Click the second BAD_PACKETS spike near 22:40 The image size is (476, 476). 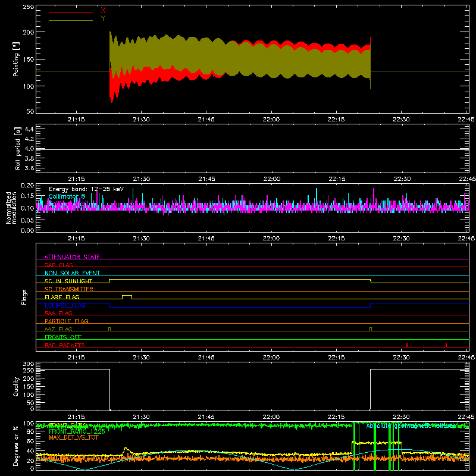click(x=446, y=345)
